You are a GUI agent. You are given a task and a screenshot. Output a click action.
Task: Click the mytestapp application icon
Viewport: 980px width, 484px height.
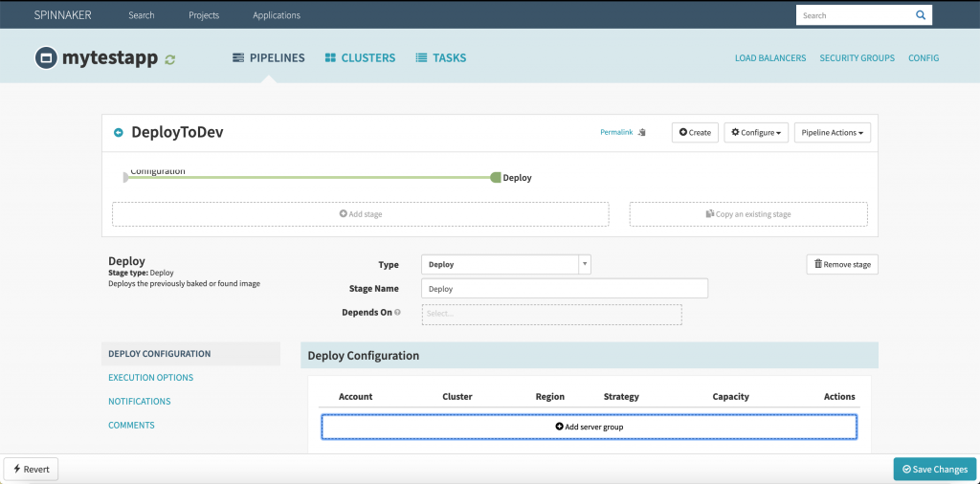point(44,58)
